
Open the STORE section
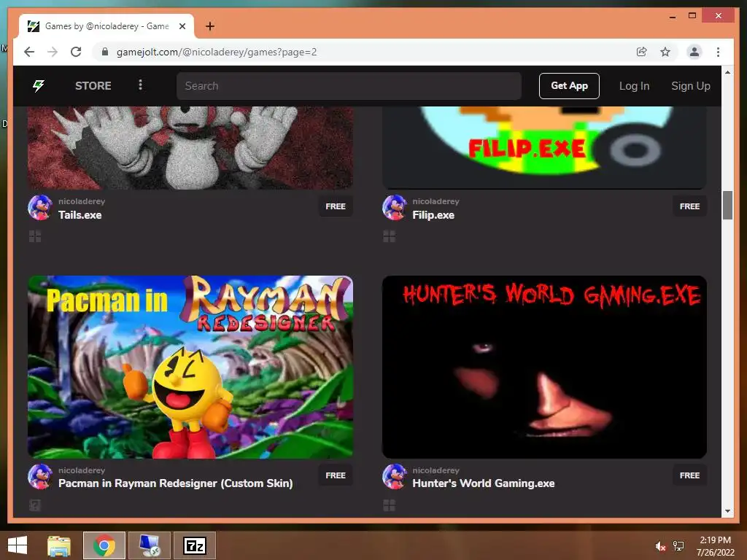coord(93,86)
